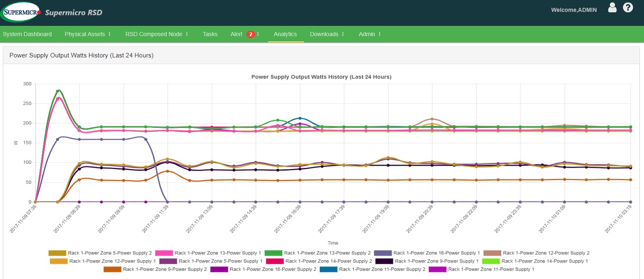This screenshot has height=279, width=644.
Task: Toggle Rack 1-Power Zone 13-Power Supply 1 series
Action: 218,253
